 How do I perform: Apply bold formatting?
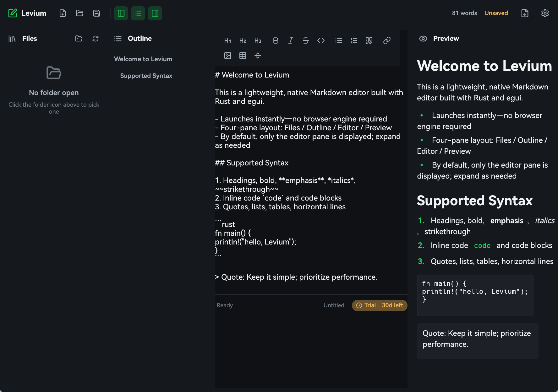[276, 40]
